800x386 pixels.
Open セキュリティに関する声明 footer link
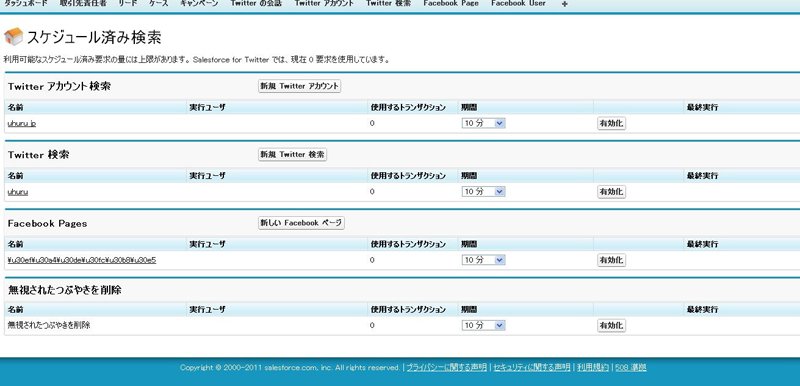coord(532,367)
